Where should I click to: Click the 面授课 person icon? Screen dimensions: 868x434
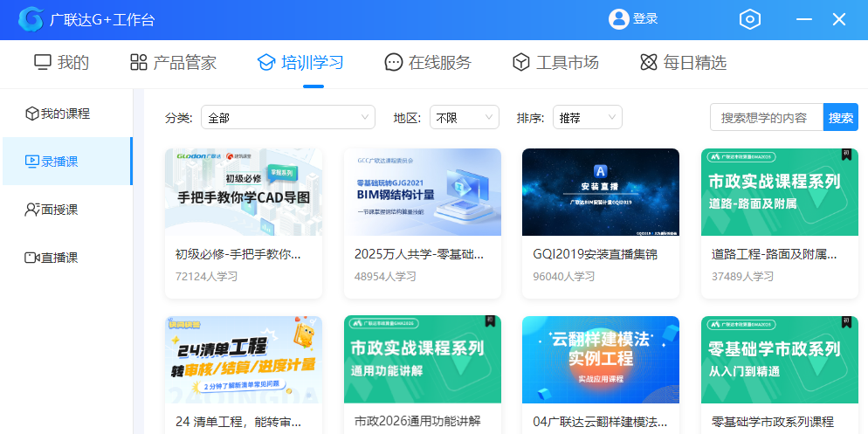31,210
